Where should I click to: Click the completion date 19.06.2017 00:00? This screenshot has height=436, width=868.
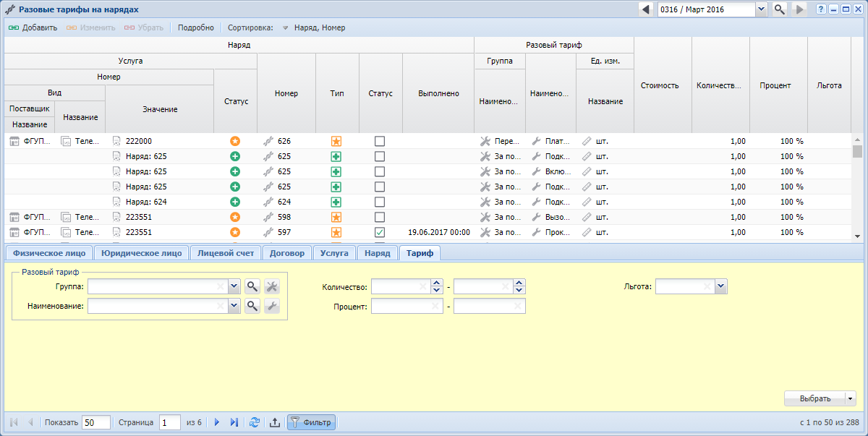coord(439,232)
